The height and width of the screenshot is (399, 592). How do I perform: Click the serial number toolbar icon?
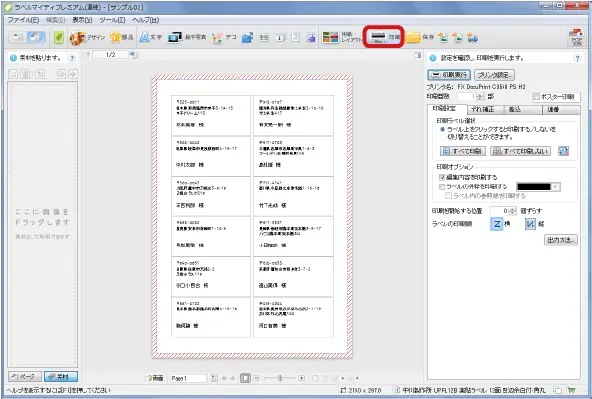click(x=280, y=37)
